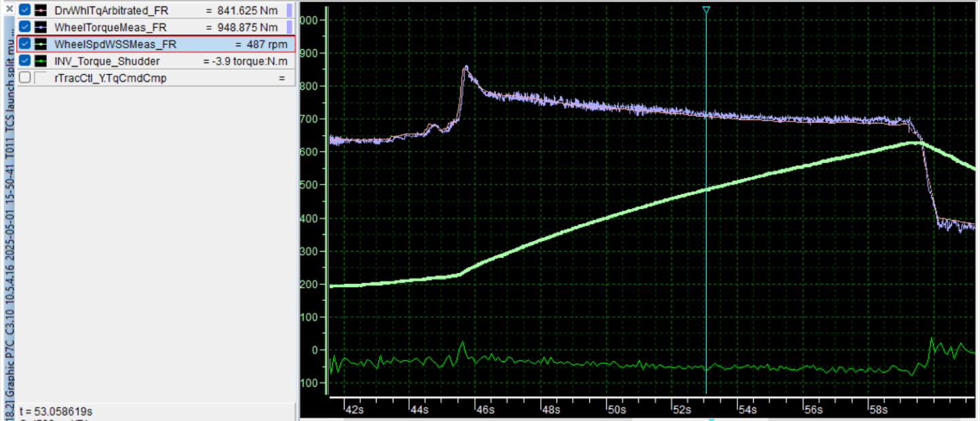Viewport: 980px width, 421px height.
Task: Uncheck the INV_Torque_Shudder signal checkbox
Action: coord(25,61)
